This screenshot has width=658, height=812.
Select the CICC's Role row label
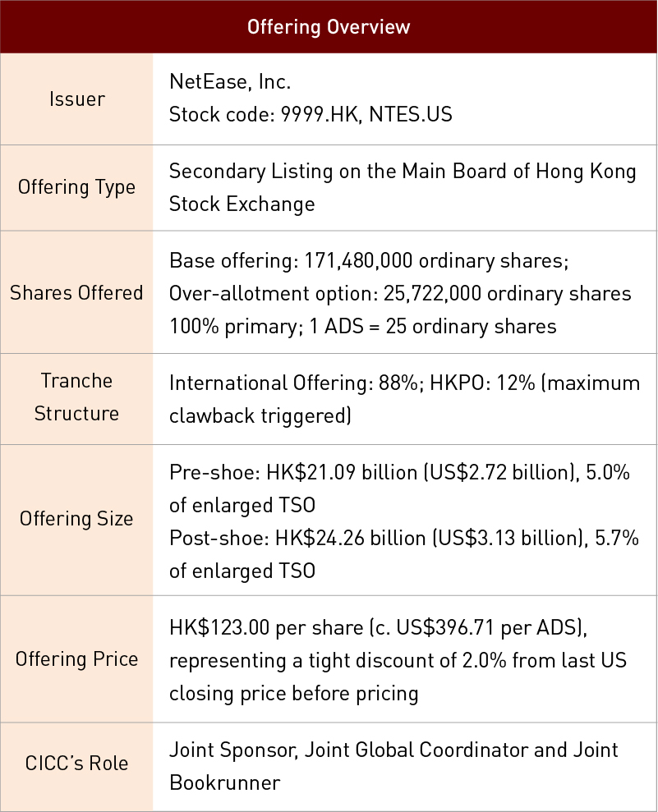point(77,765)
